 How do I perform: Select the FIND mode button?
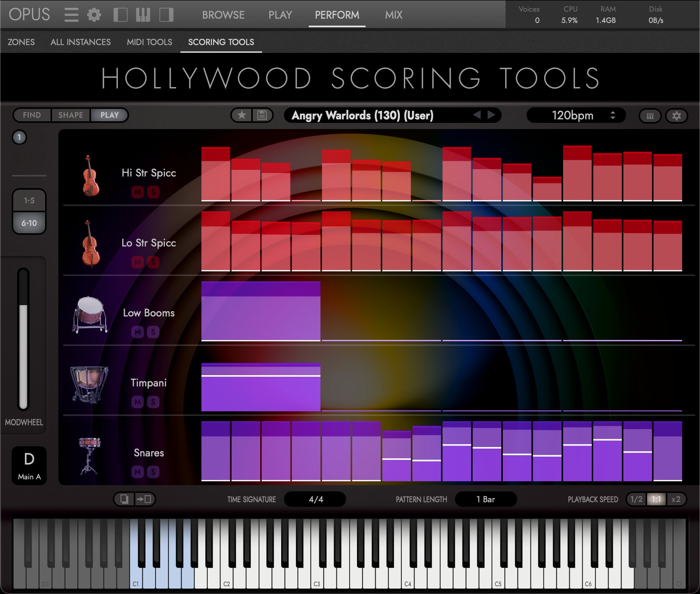(x=32, y=115)
